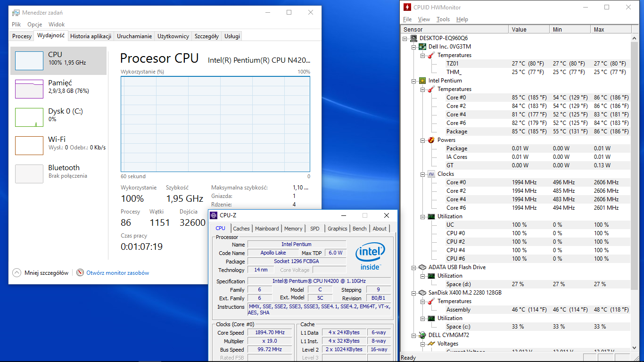Screen dimensions: 644x362
Task: Select the Wi-Fi graph thumbnail
Action: (x=29, y=146)
